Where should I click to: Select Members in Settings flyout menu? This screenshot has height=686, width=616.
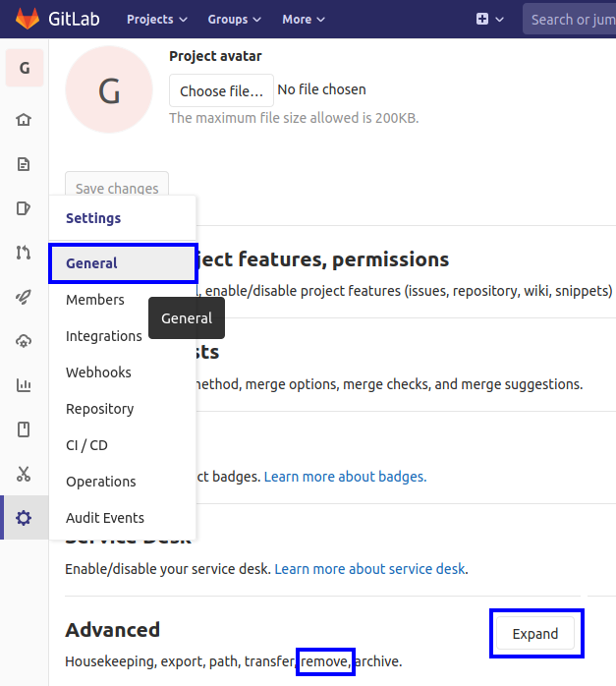click(95, 300)
